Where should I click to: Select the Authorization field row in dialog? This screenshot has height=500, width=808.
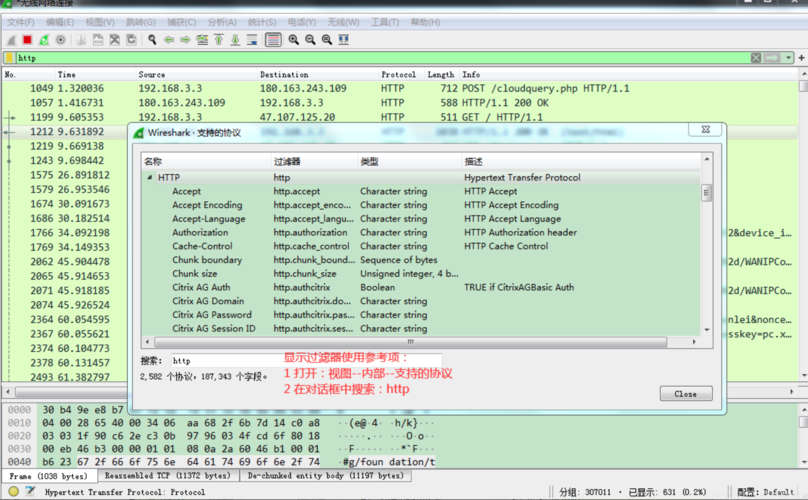tap(422, 232)
